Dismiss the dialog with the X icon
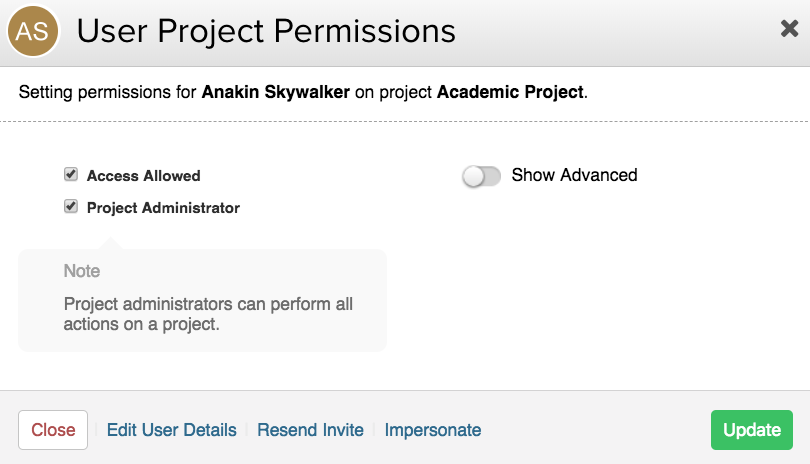This screenshot has height=464, width=810. [x=789, y=29]
